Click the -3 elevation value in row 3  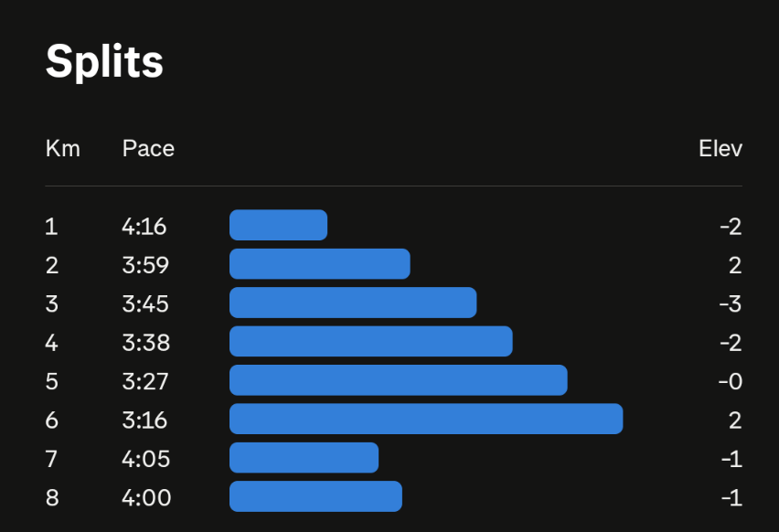click(x=730, y=303)
